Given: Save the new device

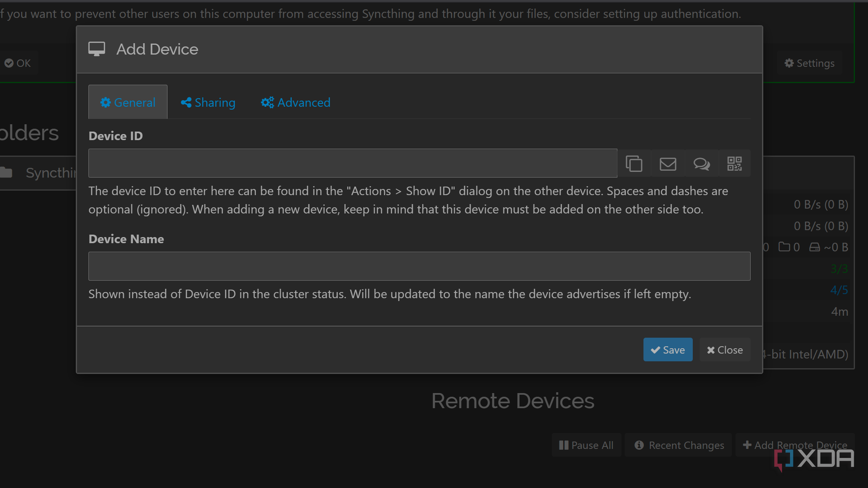Looking at the screenshot, I should pos(668,350).
